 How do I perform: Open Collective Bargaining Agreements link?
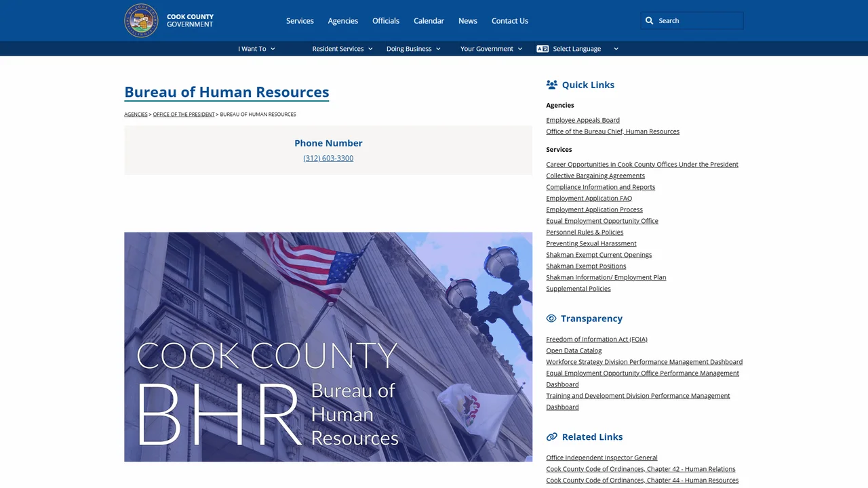pos(595,176)
